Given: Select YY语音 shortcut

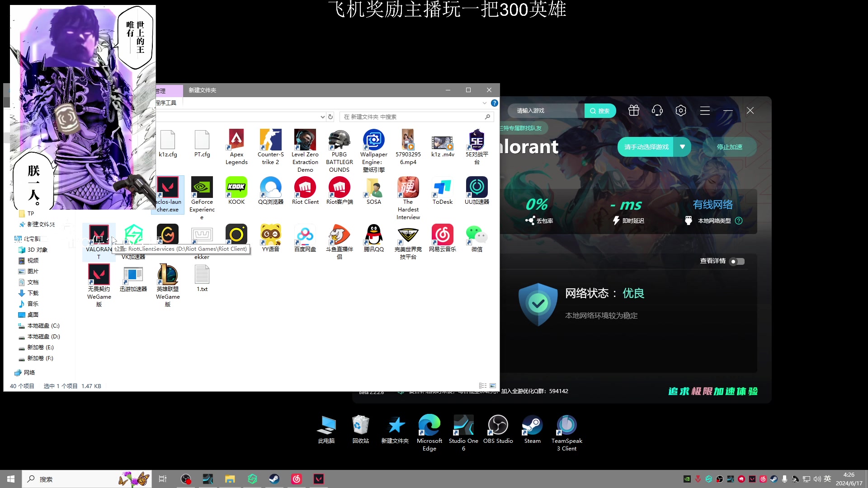Looking at the screenshot, I should click(x=271, y=238).
